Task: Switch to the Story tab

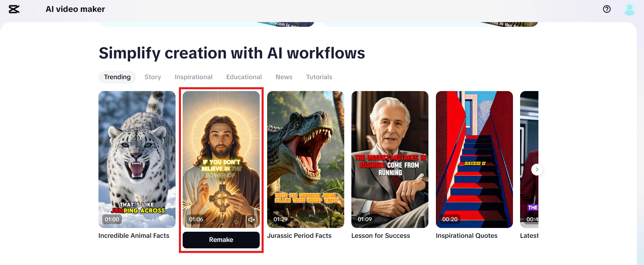Action: tap(153, 77)
